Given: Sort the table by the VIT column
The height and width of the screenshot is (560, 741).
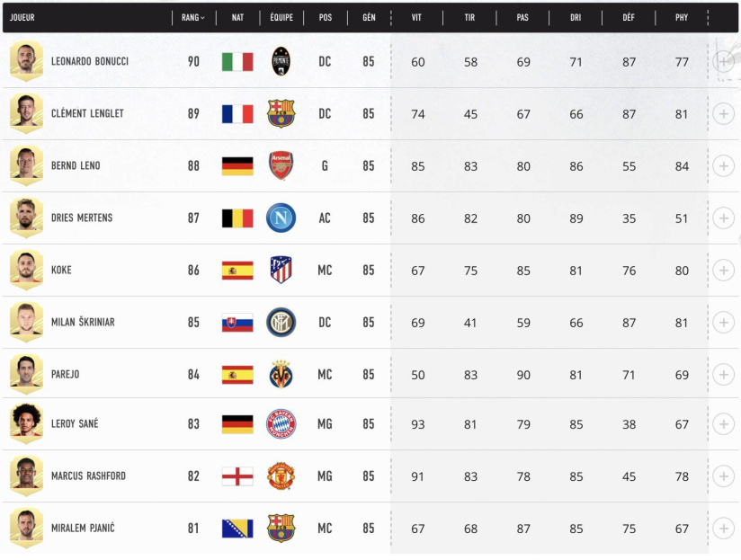Looking at the screenshot, I should tap(415, 17).
